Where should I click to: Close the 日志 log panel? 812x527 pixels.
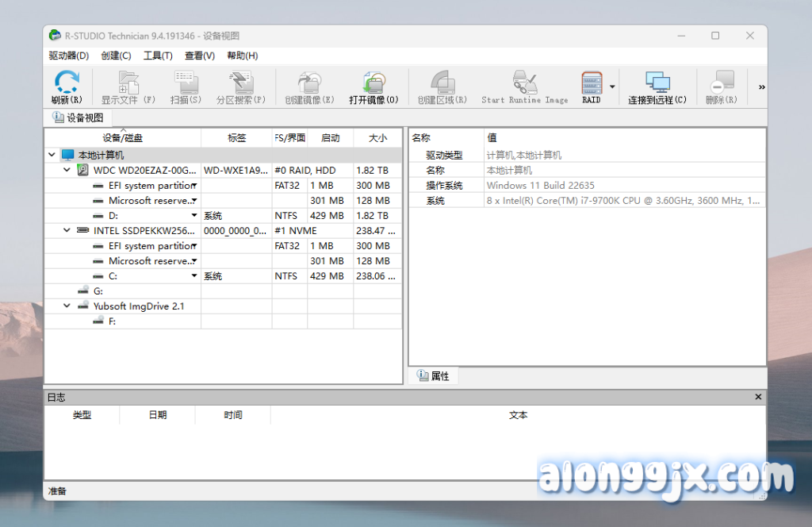pos(758,397)
